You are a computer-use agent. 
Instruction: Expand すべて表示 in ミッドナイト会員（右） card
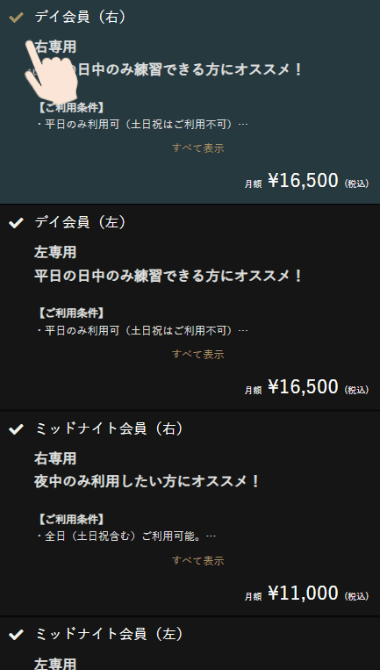pos(198,560)
